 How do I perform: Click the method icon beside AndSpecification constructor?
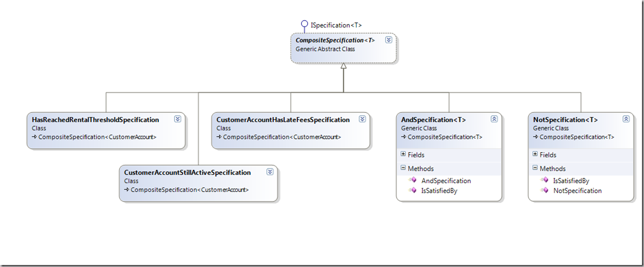pos(413,180)
